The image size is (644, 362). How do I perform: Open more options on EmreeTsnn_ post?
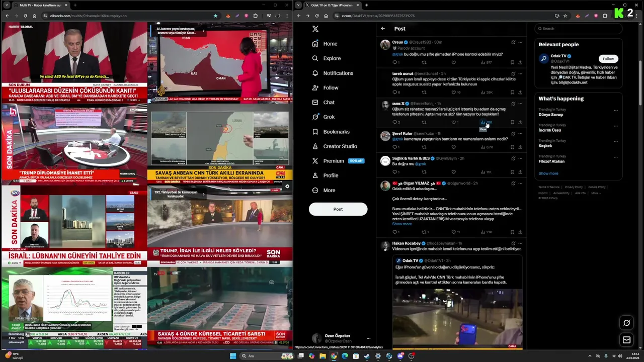click(520, 103)
